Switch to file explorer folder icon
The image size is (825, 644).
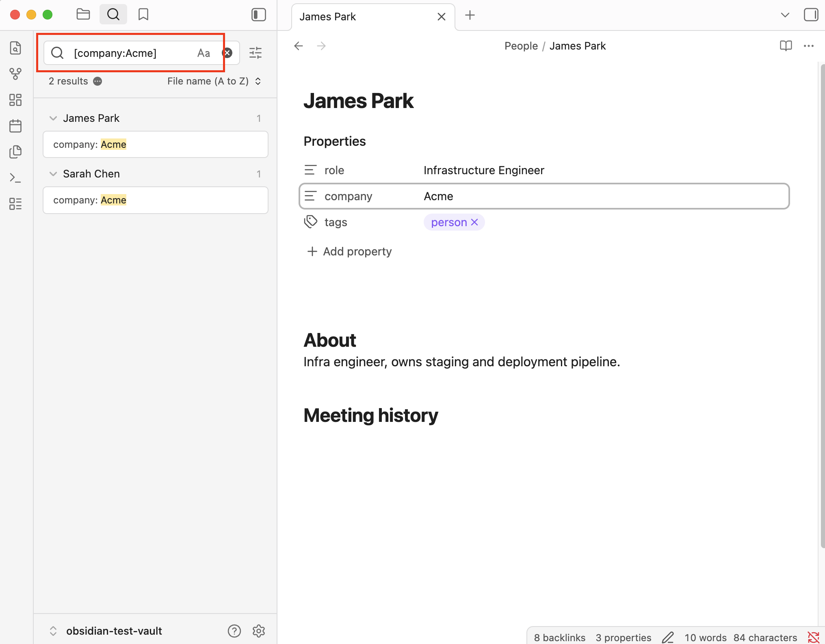coord(83,15)
